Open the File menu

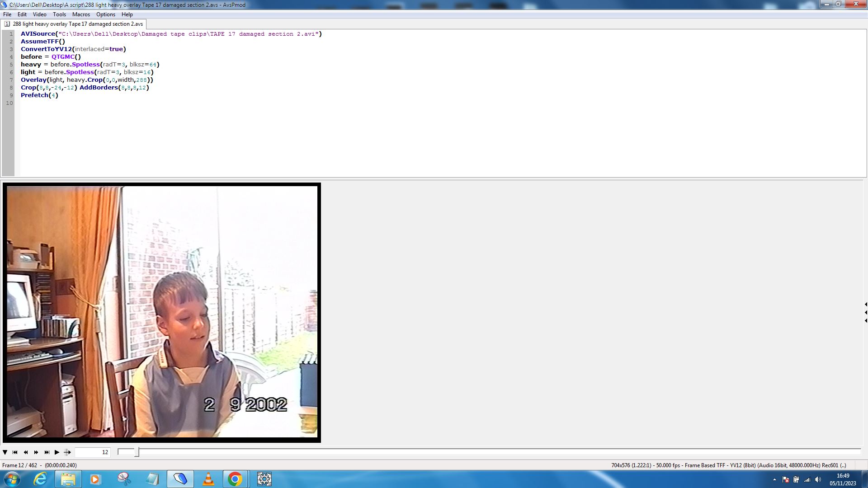7,14
